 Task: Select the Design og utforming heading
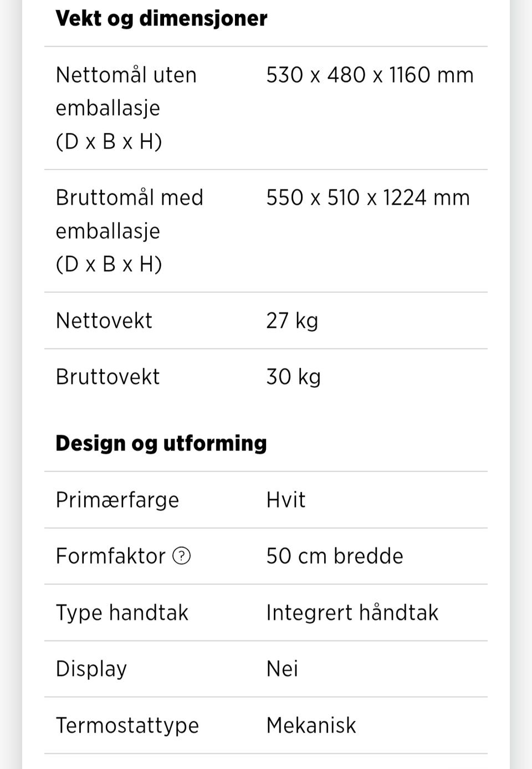click(x=161, y=443)
